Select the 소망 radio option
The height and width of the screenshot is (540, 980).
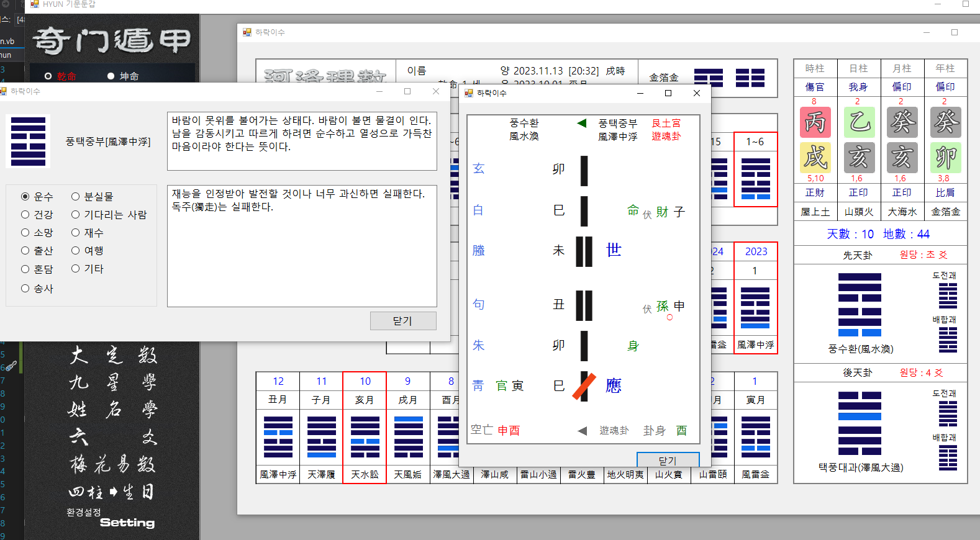[37, 233]
